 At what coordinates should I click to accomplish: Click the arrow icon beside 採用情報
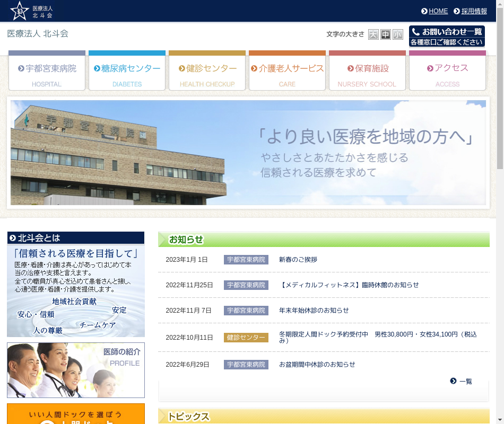tap(457, 11)
